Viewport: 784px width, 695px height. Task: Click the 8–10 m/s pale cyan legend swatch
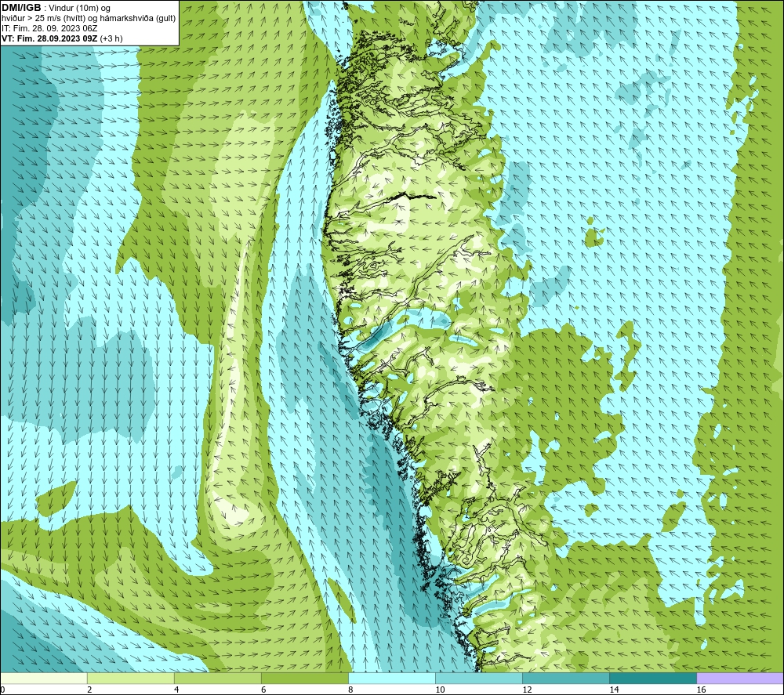[391, 678]
